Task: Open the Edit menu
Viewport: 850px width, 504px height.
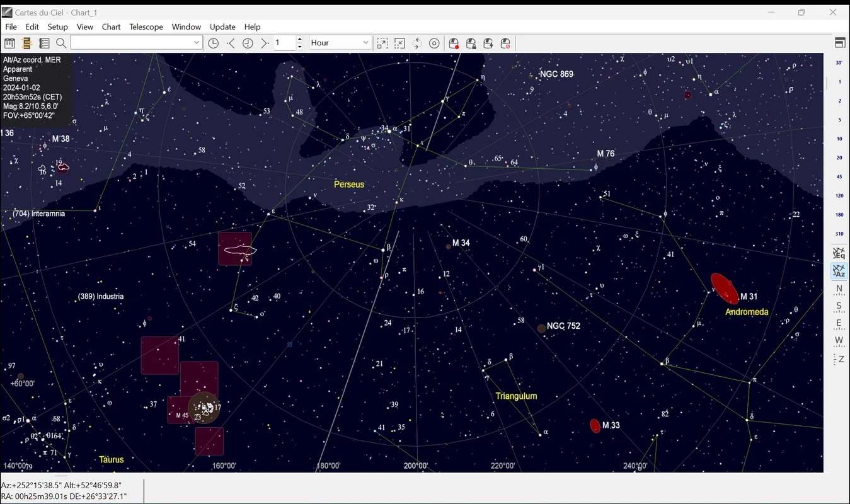Action: point(32,26)
